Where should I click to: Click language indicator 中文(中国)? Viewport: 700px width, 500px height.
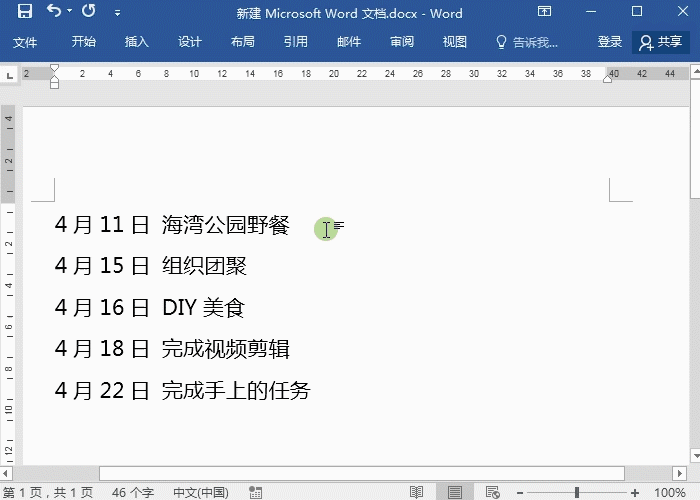201,492
